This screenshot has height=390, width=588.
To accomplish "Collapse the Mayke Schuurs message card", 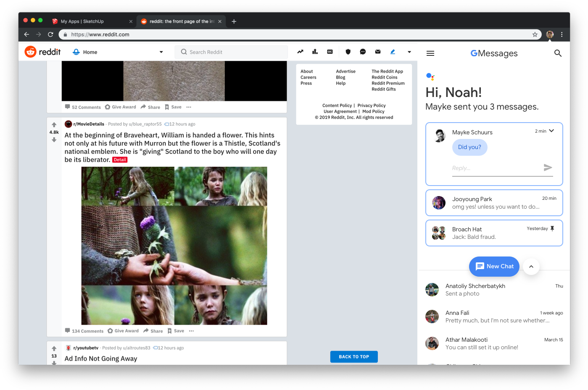I will point(551,131).
